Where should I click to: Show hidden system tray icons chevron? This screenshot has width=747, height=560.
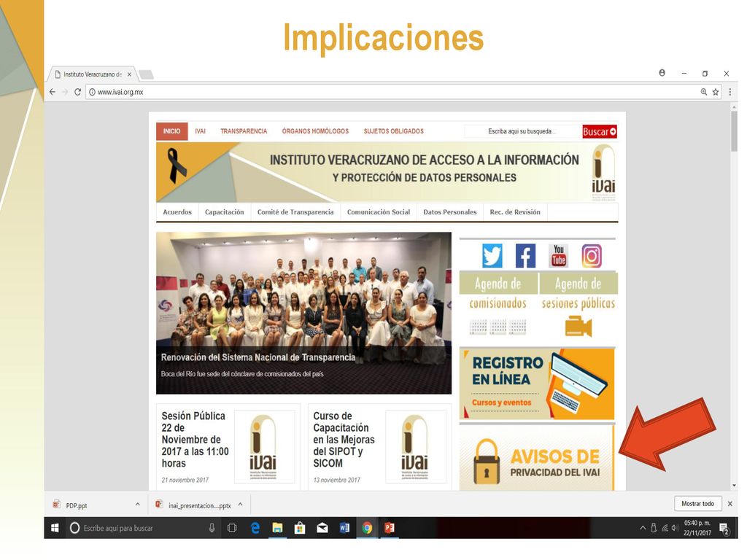click(643, 528)
